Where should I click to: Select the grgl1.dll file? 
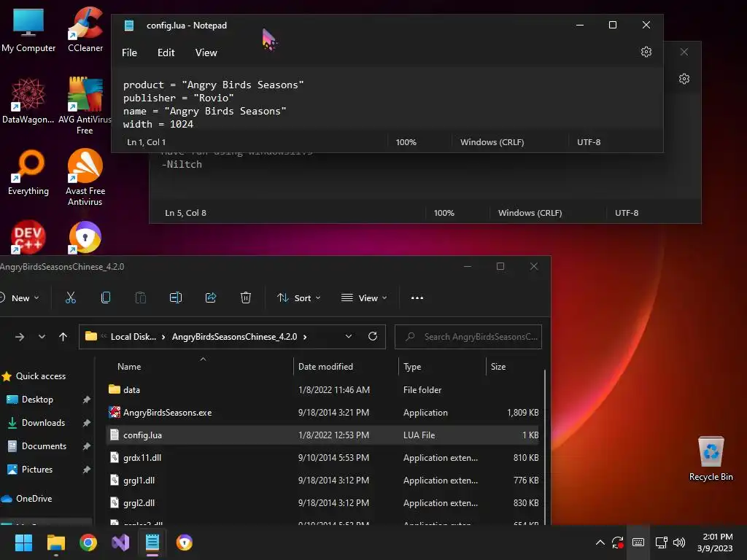(x=322, y=481)
